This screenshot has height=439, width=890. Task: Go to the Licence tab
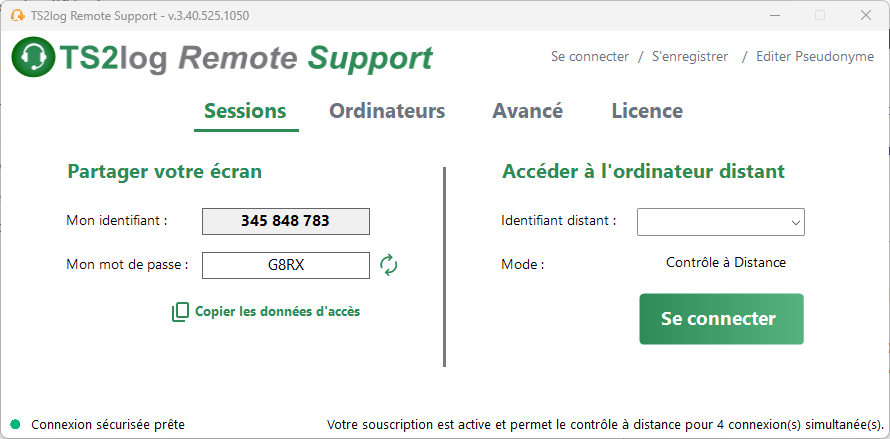pyautogui.click(x=647, y=111)
